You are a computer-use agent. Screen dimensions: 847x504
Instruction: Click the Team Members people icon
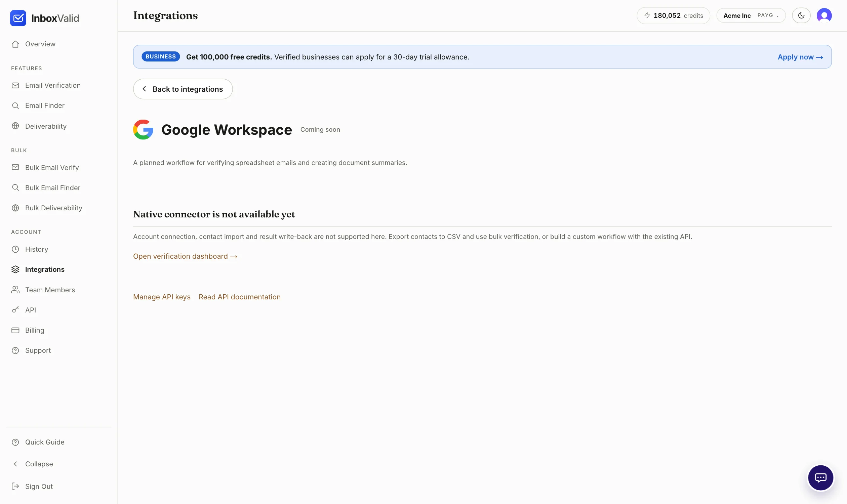(x=15, y=290)
